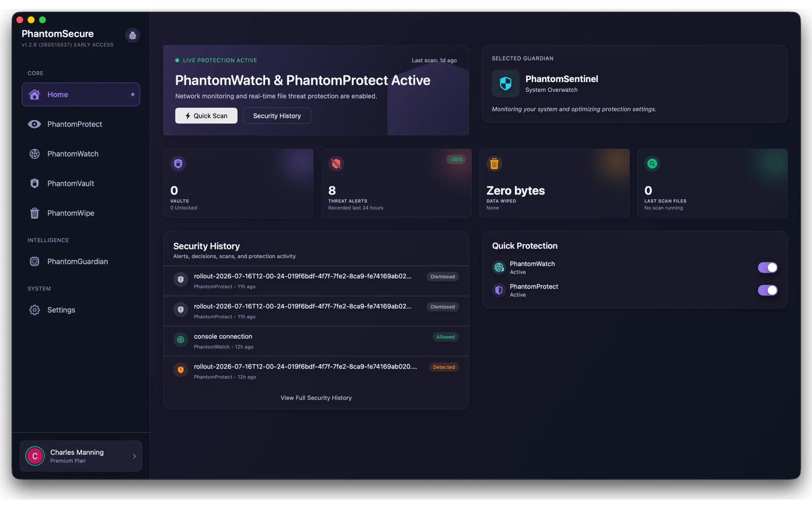Select PhantomVault in the sidebar
The height and width of the screenshot is (508, 812).
pyautogui.click(x=81, y=183)
